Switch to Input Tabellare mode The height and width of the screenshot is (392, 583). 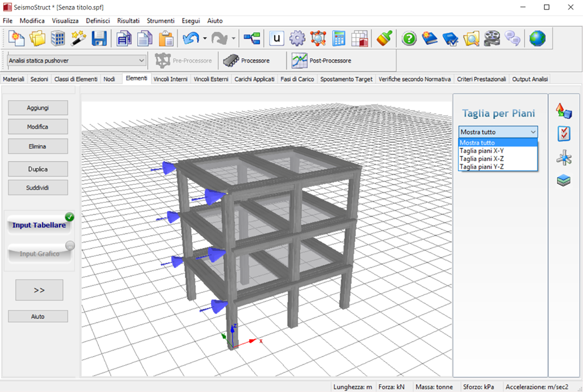pos(39,225)
